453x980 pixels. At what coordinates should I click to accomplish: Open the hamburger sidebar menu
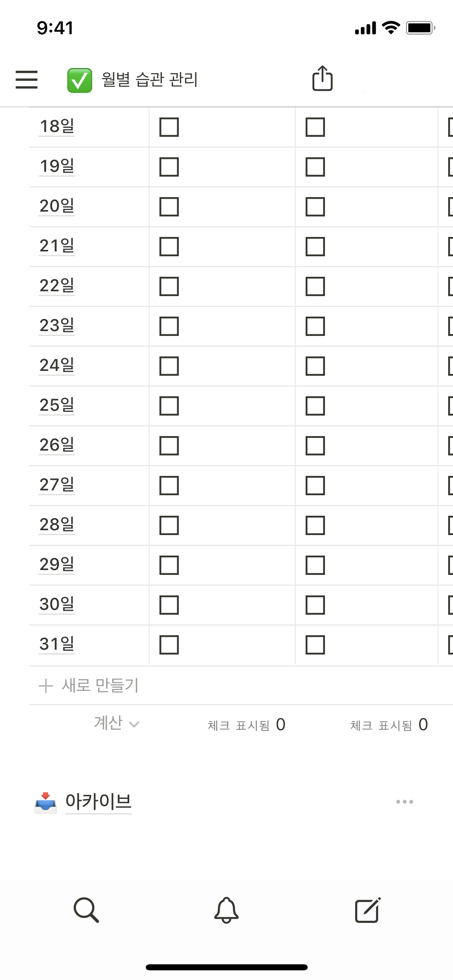point(27,79)
